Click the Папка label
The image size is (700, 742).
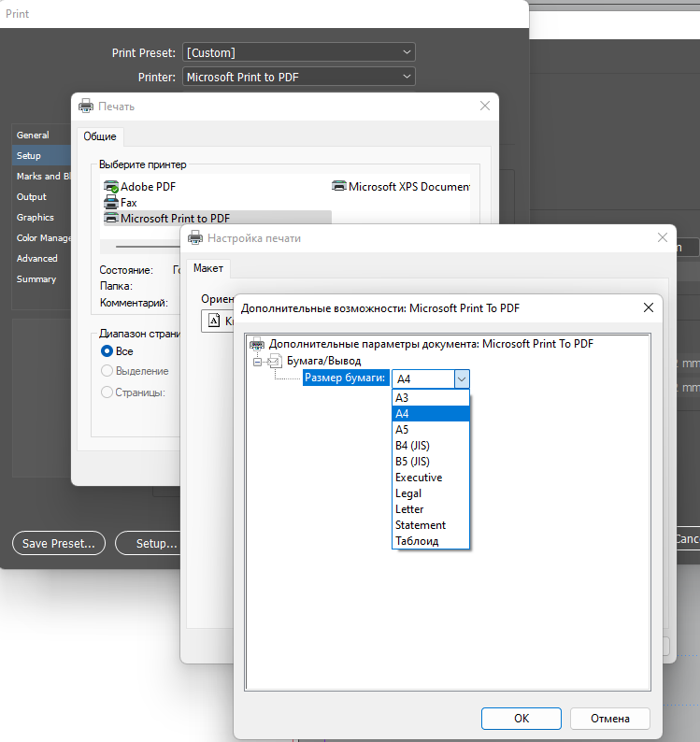[x=116, y=286]
